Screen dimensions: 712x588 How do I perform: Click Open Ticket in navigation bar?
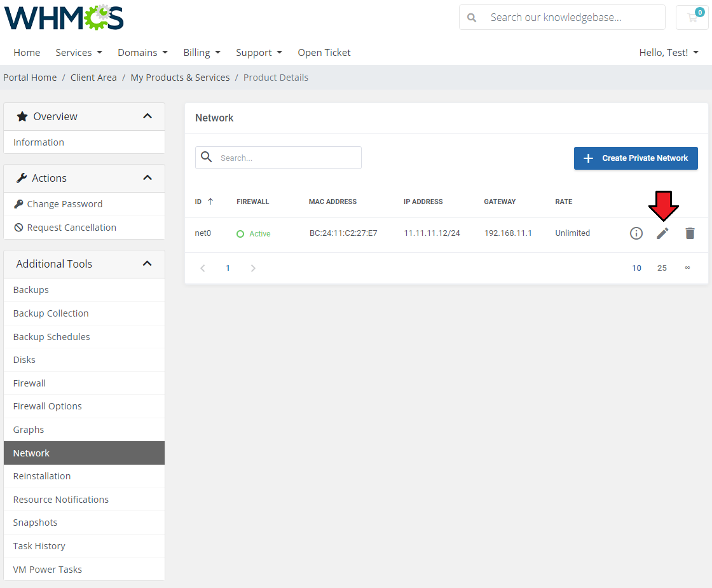(324, 53)
